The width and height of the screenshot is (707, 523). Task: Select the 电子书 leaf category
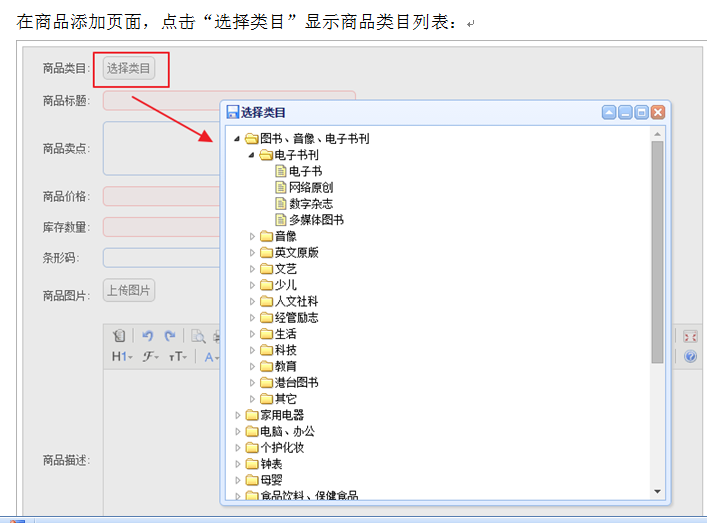click(305, 171)
